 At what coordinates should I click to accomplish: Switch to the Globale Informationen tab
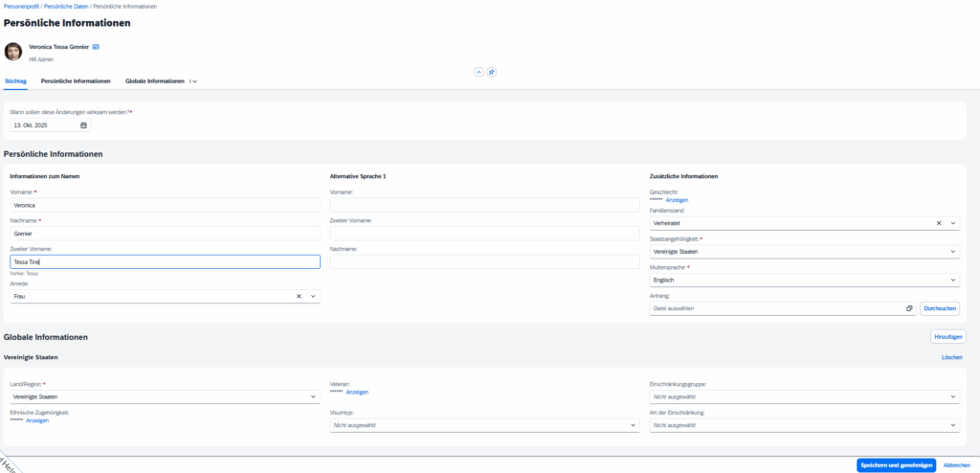154,81
